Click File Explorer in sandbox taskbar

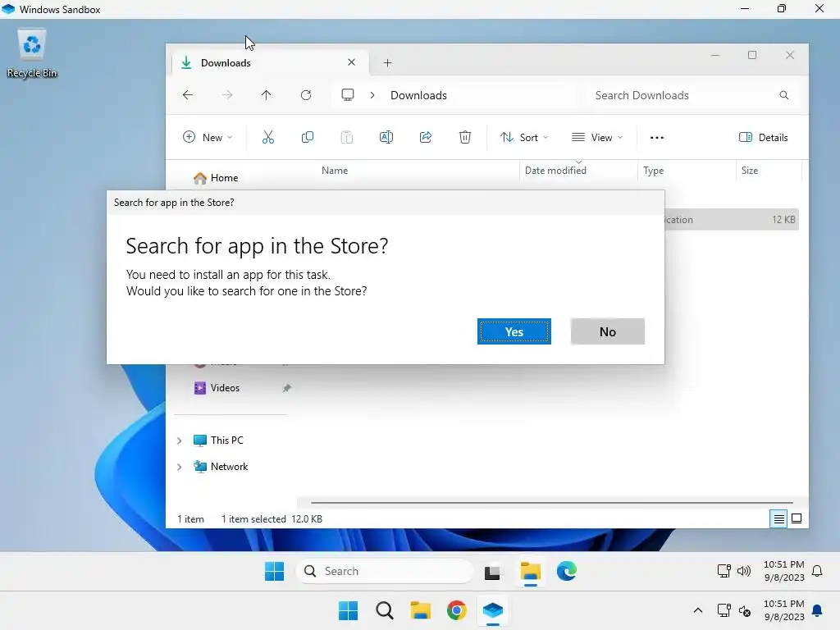531,572
